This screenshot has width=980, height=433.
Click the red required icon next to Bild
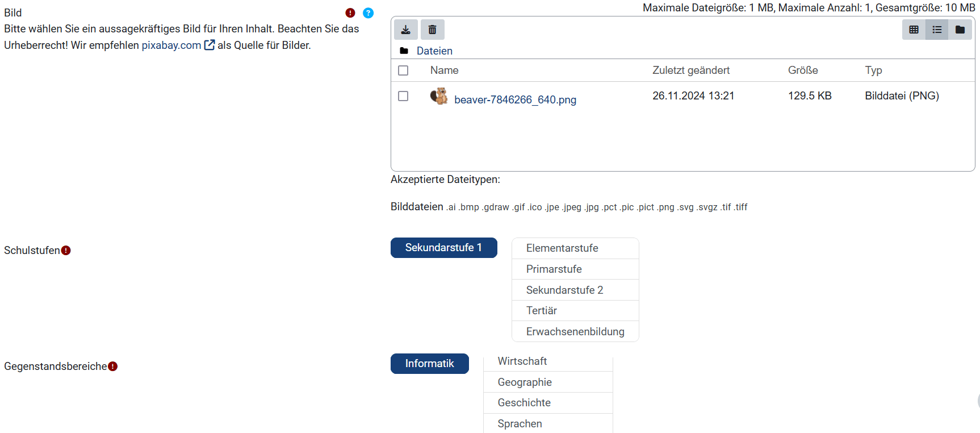(350, 13)
